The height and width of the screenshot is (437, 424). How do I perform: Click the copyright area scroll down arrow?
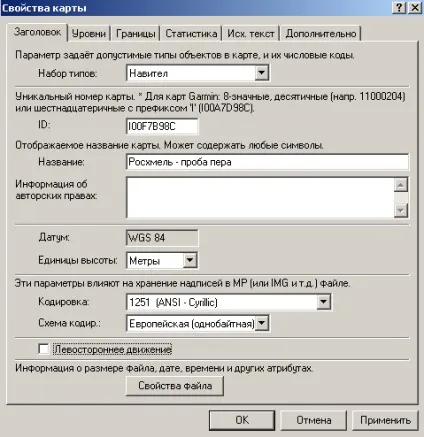pos(401,210)
